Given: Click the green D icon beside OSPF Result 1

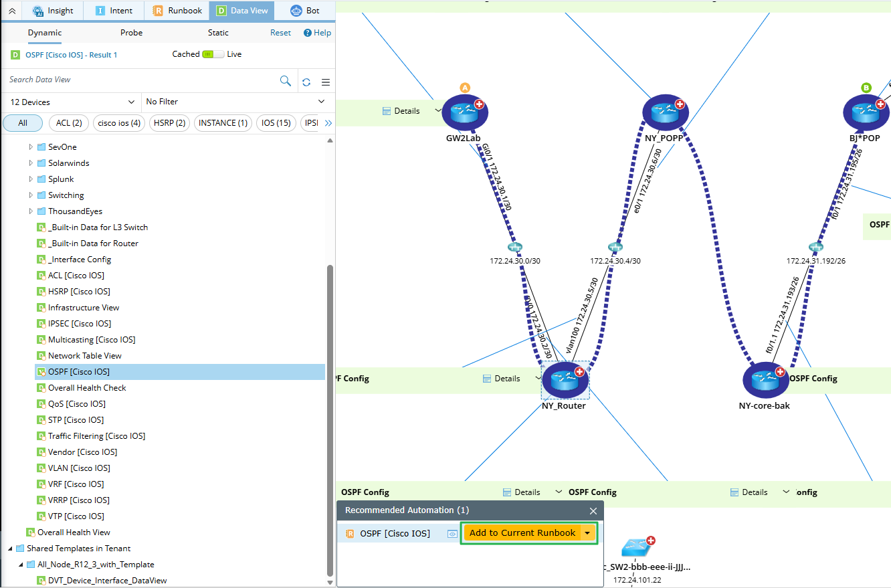Looking at the screenshot, I should 15,55.
